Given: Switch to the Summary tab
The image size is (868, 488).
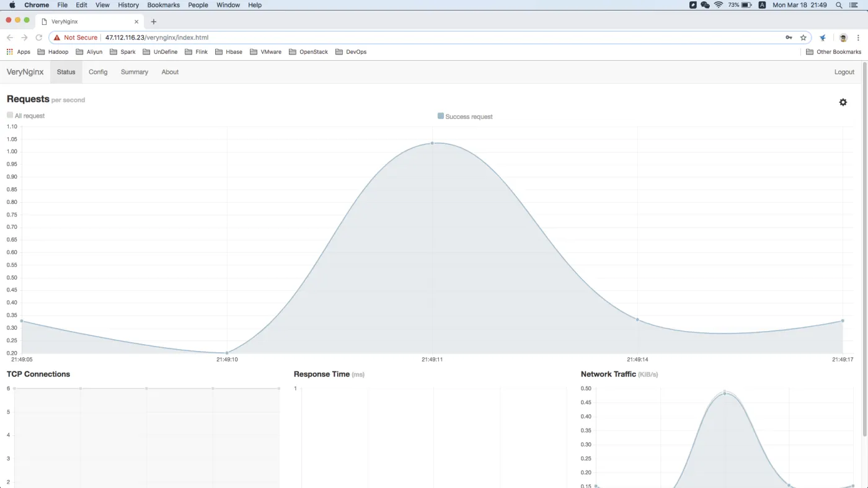Looking at the screenshot, I should click(135, 72).
